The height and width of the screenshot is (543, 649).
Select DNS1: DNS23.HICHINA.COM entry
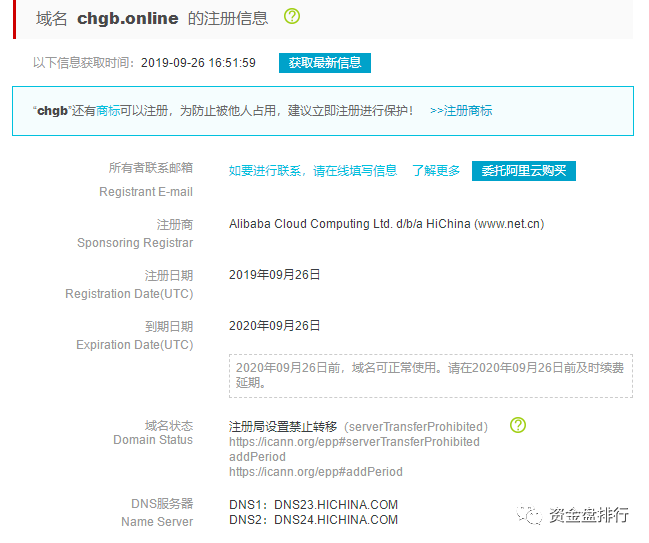coord(313,505)
